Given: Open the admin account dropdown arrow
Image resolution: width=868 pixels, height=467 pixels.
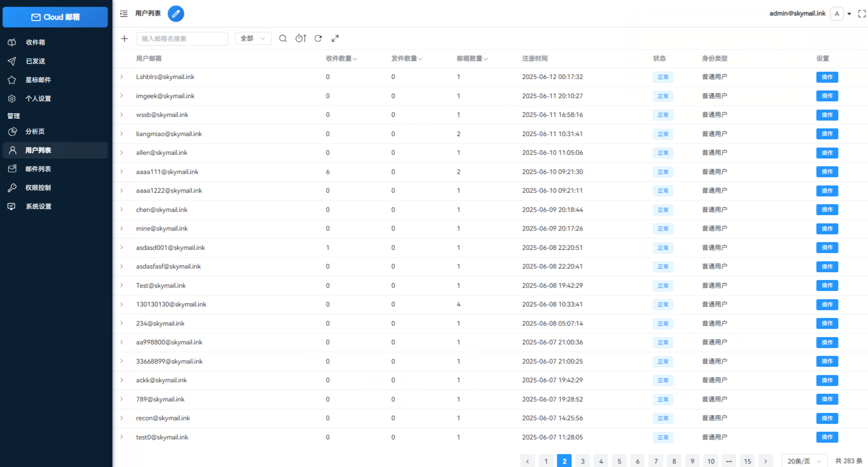Looking at the screenshot, I should tap(849, 14).
